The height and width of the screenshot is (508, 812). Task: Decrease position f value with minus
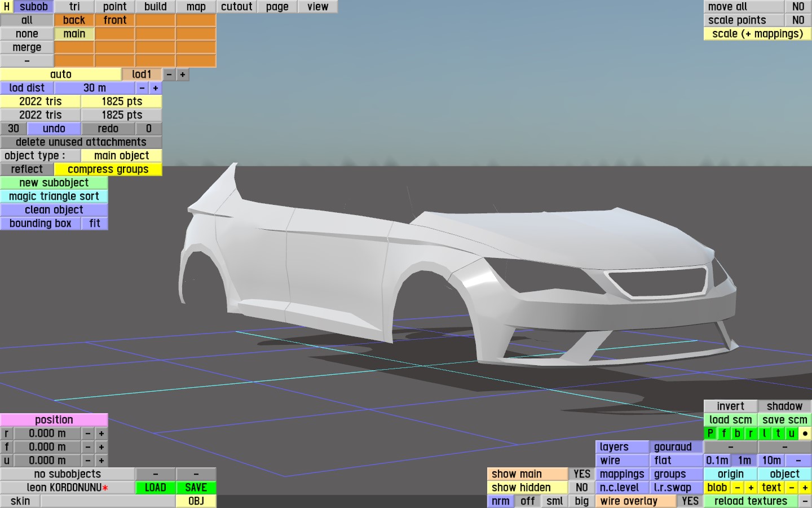(x=88, y=447)
